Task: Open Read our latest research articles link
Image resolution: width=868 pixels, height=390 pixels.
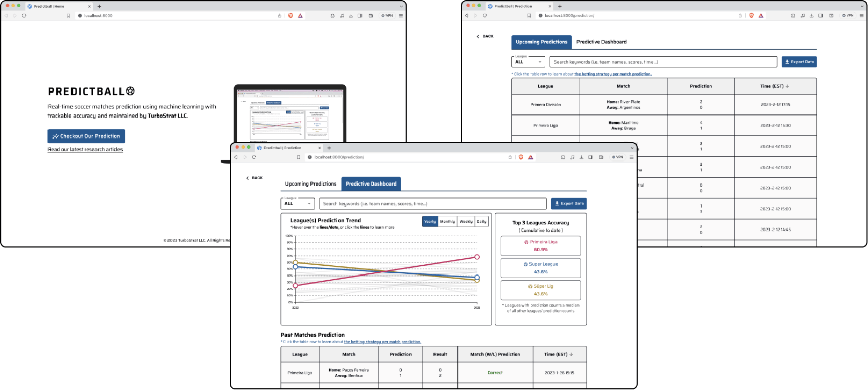Action: [x=85, y=150]
